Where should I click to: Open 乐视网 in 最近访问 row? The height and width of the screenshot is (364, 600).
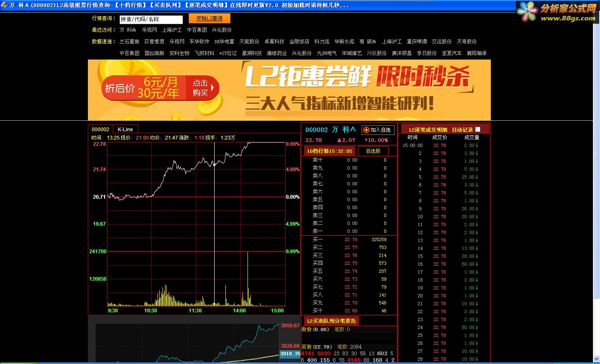(149, 30)
